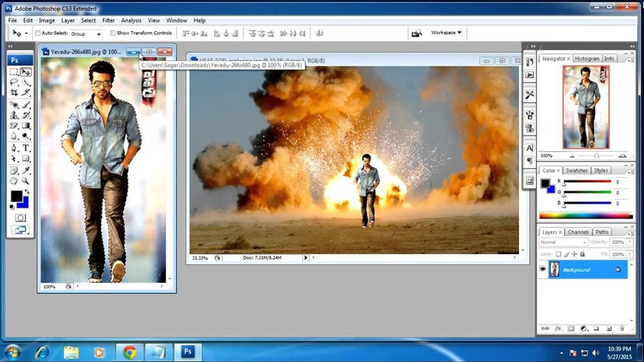Enable the Auto-Select checkbox

tap(37, 33)
